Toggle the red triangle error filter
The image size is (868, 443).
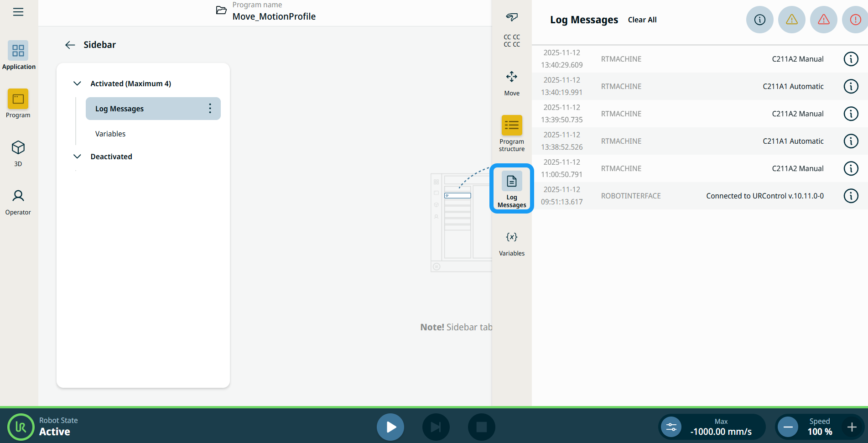tap(823, 20)
